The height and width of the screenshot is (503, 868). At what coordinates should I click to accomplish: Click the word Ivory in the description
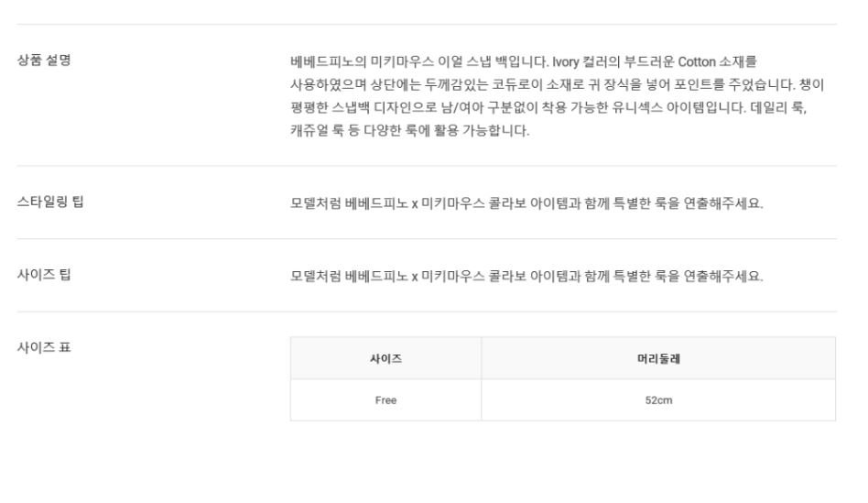[x=570, y=62]
